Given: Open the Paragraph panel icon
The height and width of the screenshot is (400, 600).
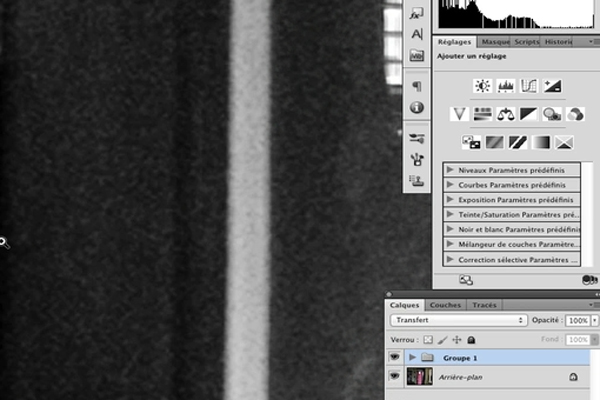Looking at the screenshot, I should pos(417,86).
